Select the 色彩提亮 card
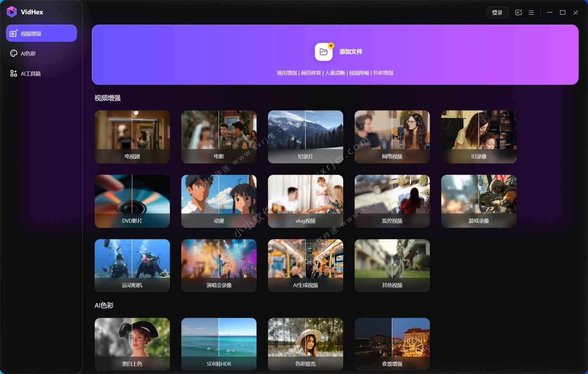Viewport: 588px width, 374px height. pyautogui.click(x=306, y=344)
